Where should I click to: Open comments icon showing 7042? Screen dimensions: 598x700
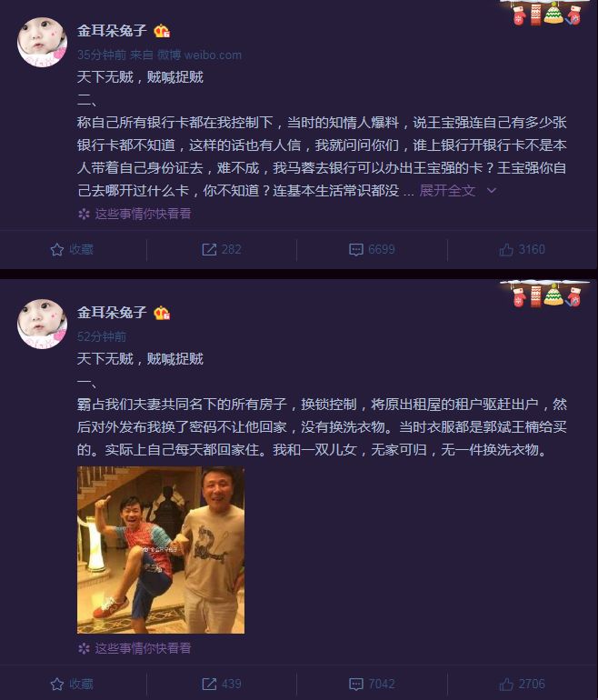point(355,684)
